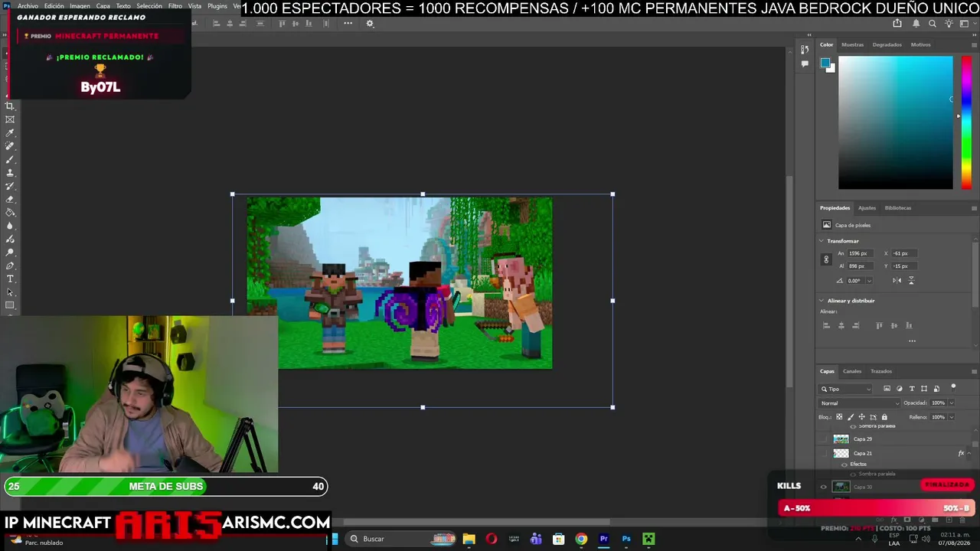Show more align options ellipsis
This screenshot has height=551, width=980.
[912, 341]
